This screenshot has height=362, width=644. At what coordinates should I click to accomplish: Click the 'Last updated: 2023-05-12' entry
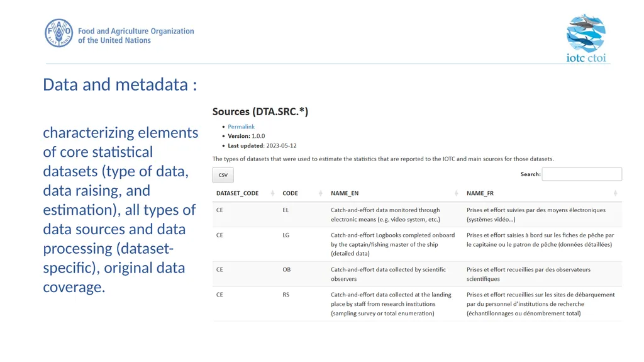[x=262, y=145]
